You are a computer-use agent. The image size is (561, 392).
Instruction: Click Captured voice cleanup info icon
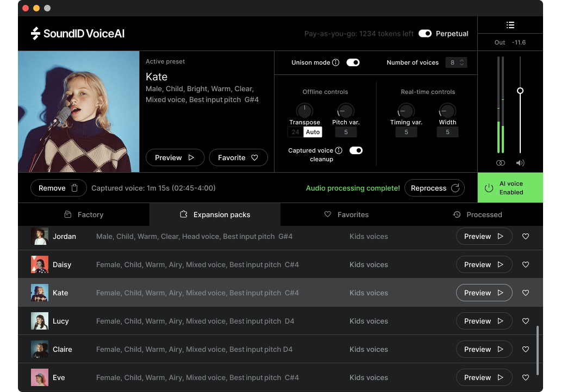coord(339,150)
